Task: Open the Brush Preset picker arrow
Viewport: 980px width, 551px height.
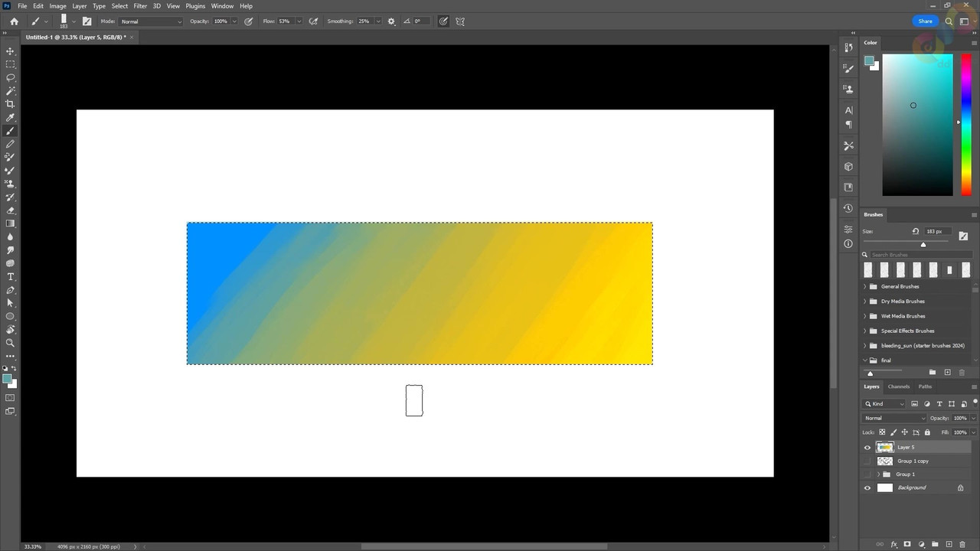Action: pos(73,21)
